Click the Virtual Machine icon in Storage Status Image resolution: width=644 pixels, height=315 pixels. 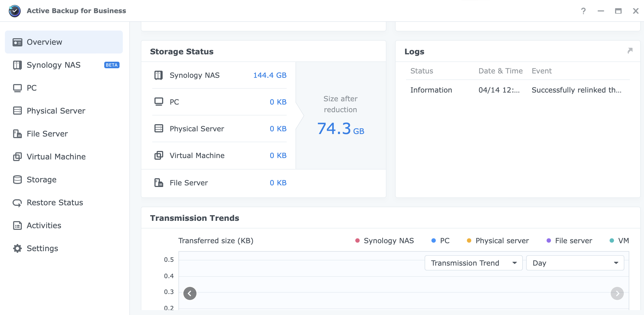click(x=159, y=155)
